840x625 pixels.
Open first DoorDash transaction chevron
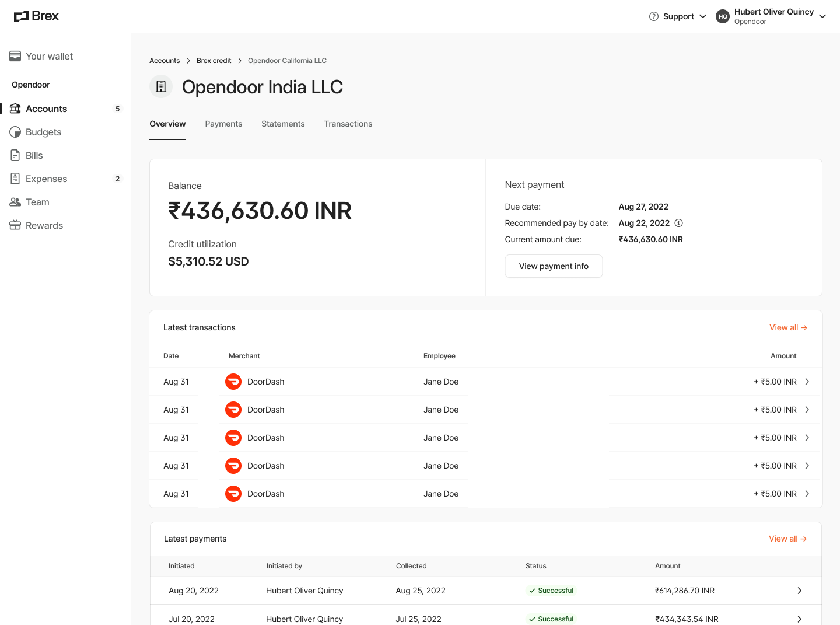[807, 382]
